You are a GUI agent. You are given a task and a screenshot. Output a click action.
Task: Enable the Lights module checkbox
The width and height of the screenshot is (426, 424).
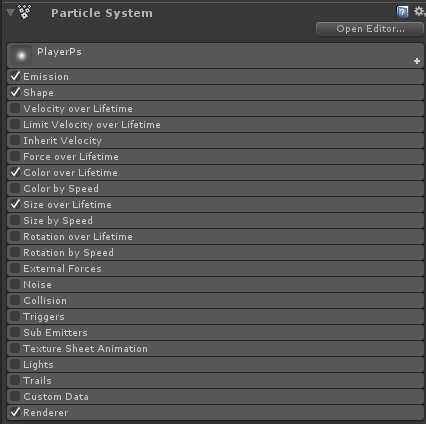(15, 364)
